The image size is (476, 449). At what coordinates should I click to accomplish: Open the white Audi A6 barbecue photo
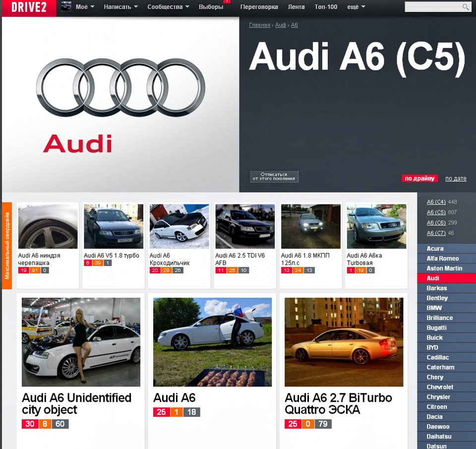pos(213,342)
